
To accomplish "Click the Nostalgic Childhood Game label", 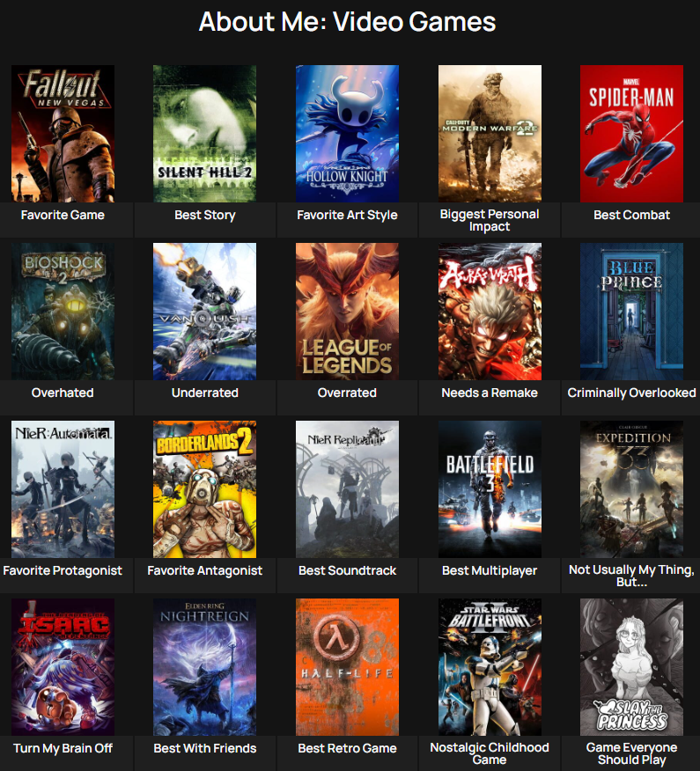I will coord(490,753).
